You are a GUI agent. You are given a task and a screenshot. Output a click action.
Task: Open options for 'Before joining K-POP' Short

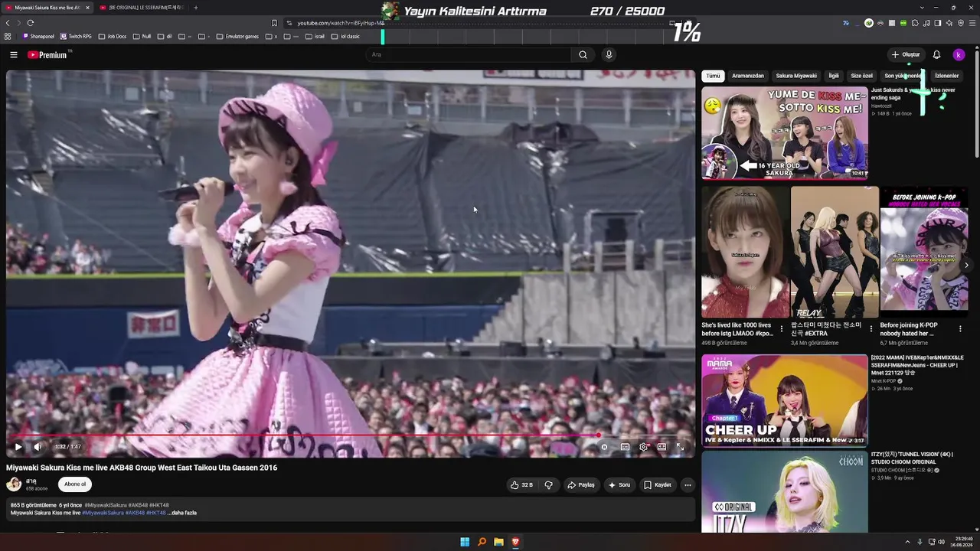(960, 329)
